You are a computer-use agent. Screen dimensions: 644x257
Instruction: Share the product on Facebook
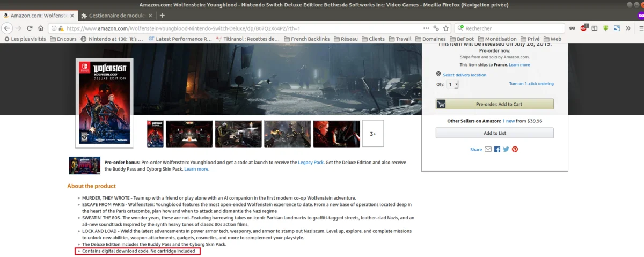[497, 149]
